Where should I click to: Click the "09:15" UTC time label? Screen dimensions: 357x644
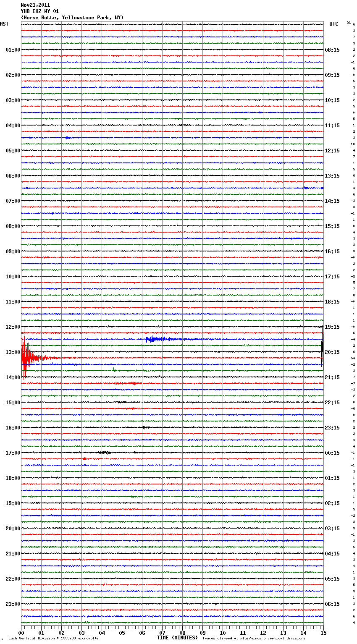tap(332, 75)
